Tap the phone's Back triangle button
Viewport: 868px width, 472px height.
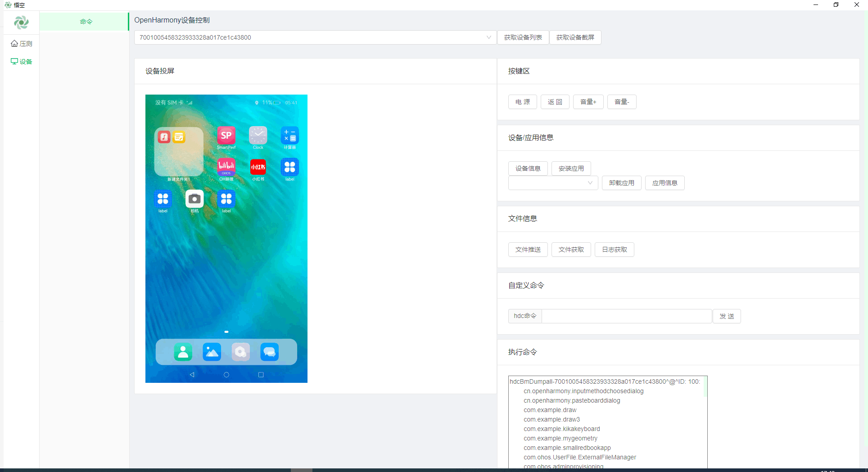click(192, 375)
